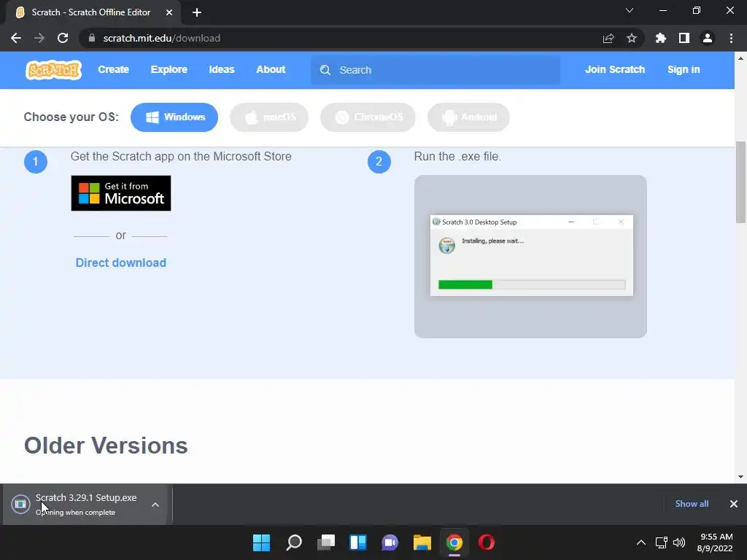
Task: Launch Teams Chat from taskbar
Action: tap(390, 542)
